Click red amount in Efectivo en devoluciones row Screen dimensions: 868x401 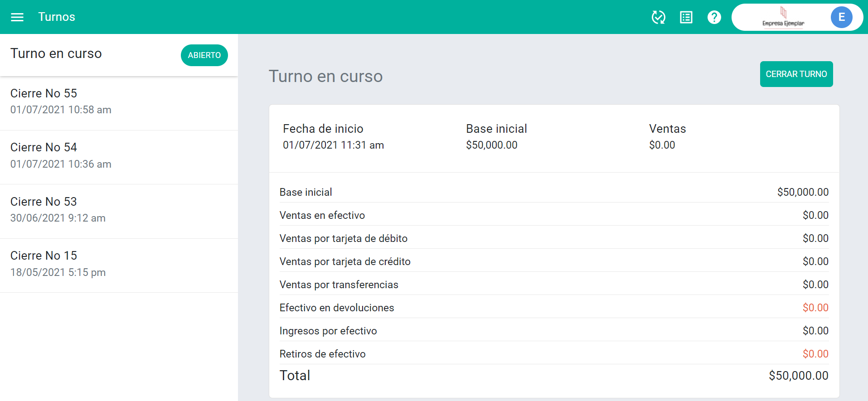[x=815, y=308]
